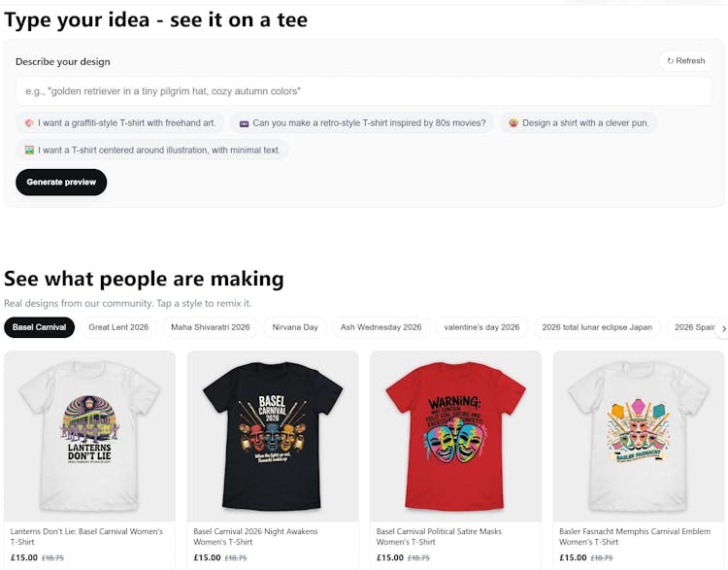Click the Refresh suggestions button
This screenshot has height=570, width=728.
point(685,61)
